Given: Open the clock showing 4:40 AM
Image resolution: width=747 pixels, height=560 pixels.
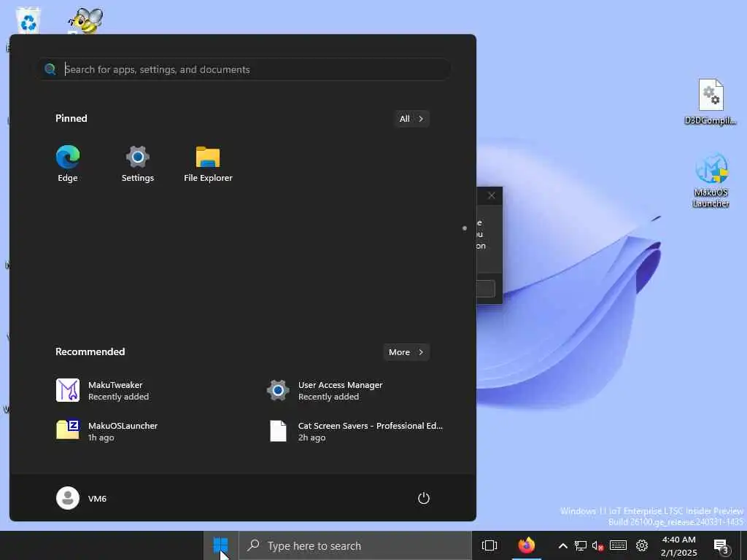Looking at the screenshot, I should point(679,545).
